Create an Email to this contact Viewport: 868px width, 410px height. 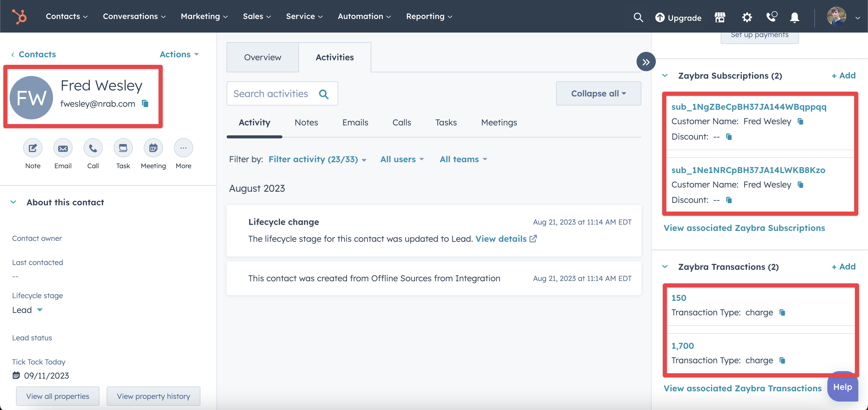tap(63, 148)
